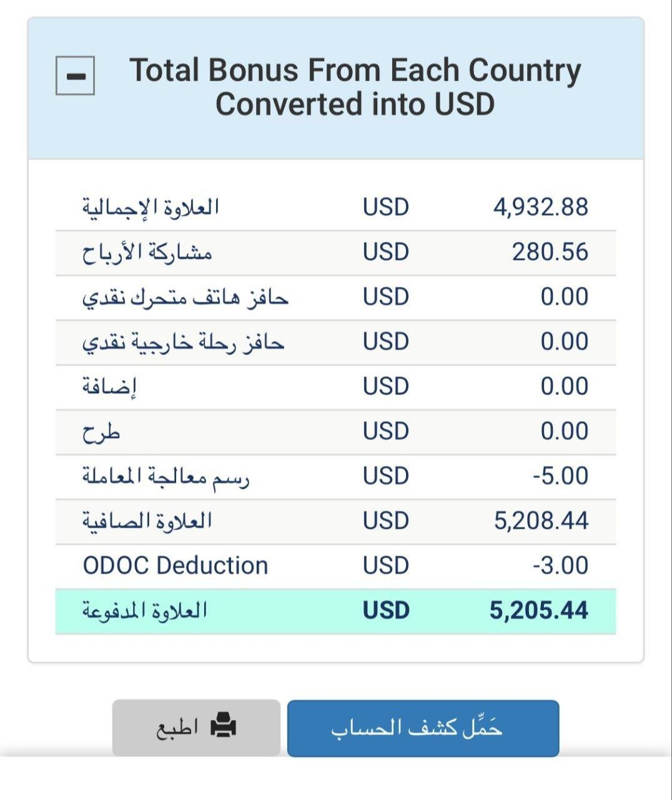Select the 'مشاركة الأرباح' row label
672x800 pixels.
coord(147,252)
